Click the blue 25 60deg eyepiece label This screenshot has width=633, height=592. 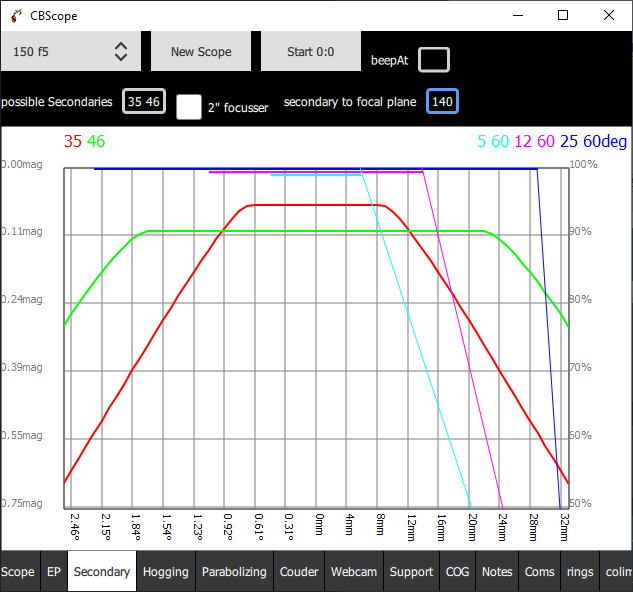coord(593,141)
